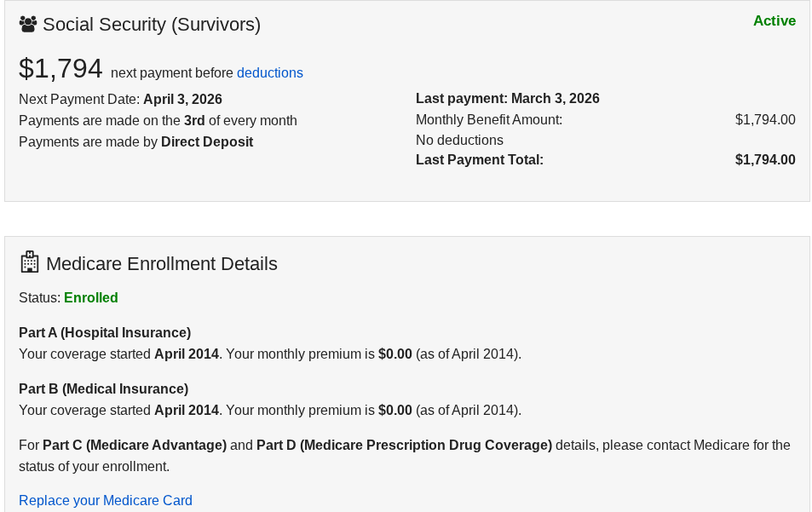Click the No deductions line
Screen dimensions: 812x512
tap(459, 141)
